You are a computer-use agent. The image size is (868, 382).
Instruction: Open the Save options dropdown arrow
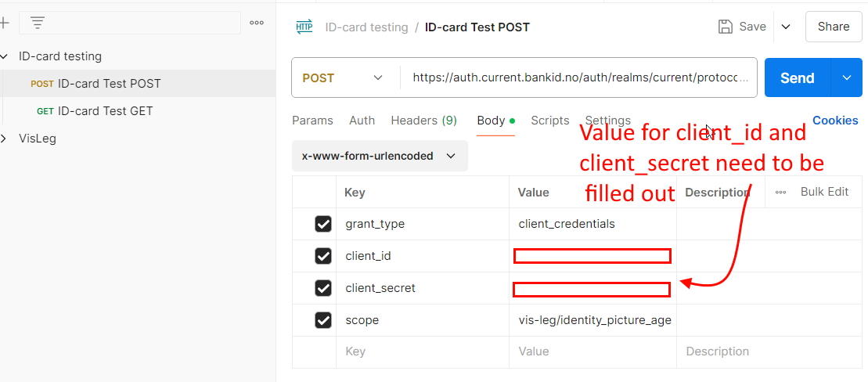click(x=786, y=27)
